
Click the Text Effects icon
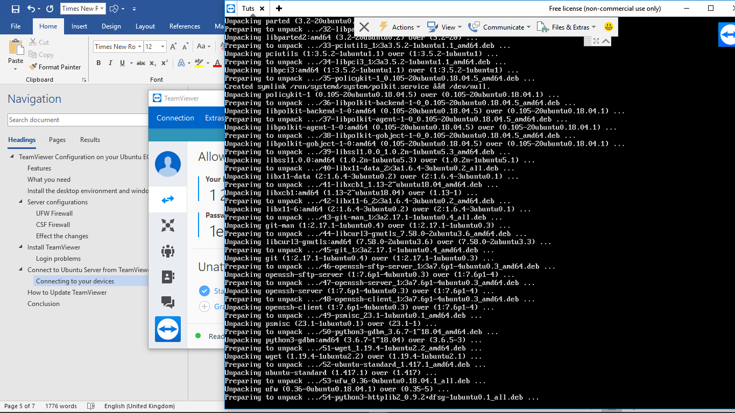pyautogui.click(x=181, y=63)
